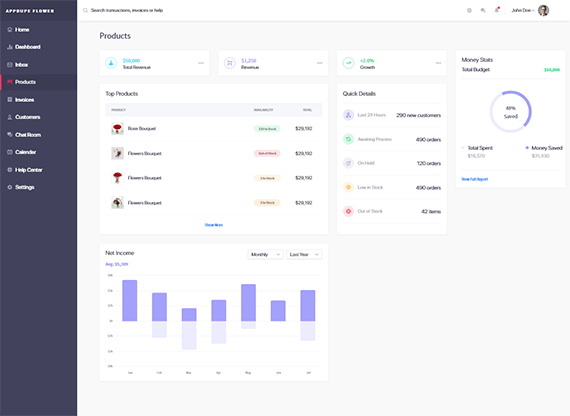Click the shopping cart Revenue icon
The image size is (570, 416).
coord(230,63)
